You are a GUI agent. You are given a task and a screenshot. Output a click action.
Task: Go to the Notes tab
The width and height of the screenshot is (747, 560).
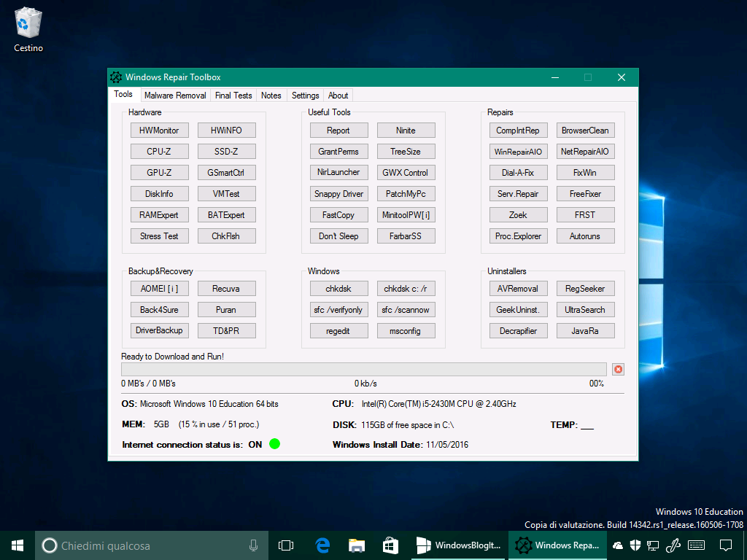coord(271,96)
